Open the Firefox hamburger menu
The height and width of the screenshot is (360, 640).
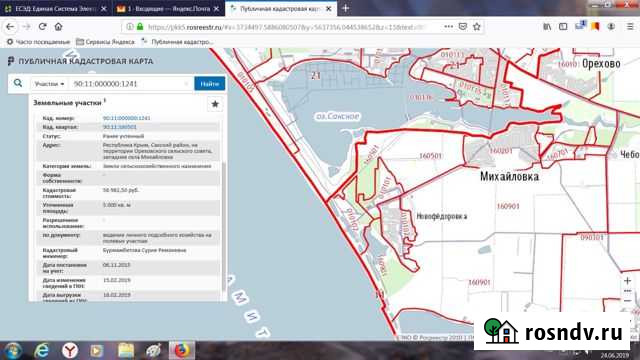[630, 27]
